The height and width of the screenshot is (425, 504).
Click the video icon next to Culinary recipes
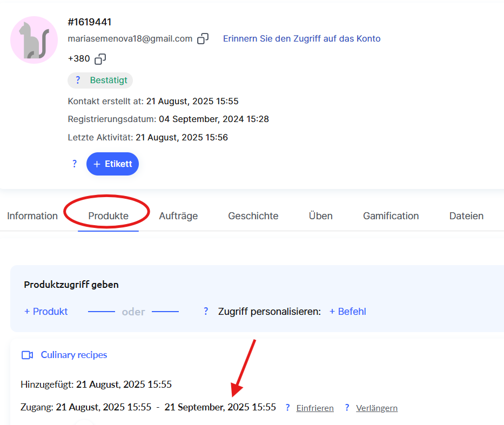28,355
